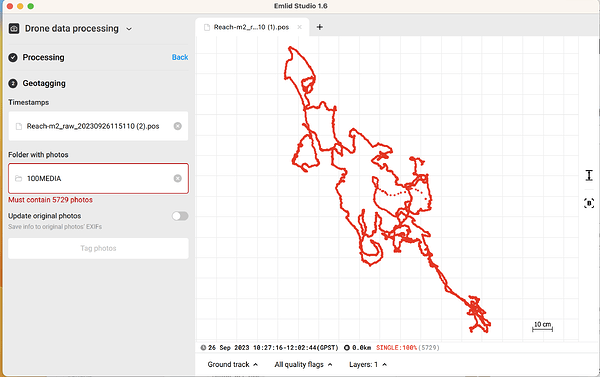Go back using the Back link

click(x=180, y=57)
